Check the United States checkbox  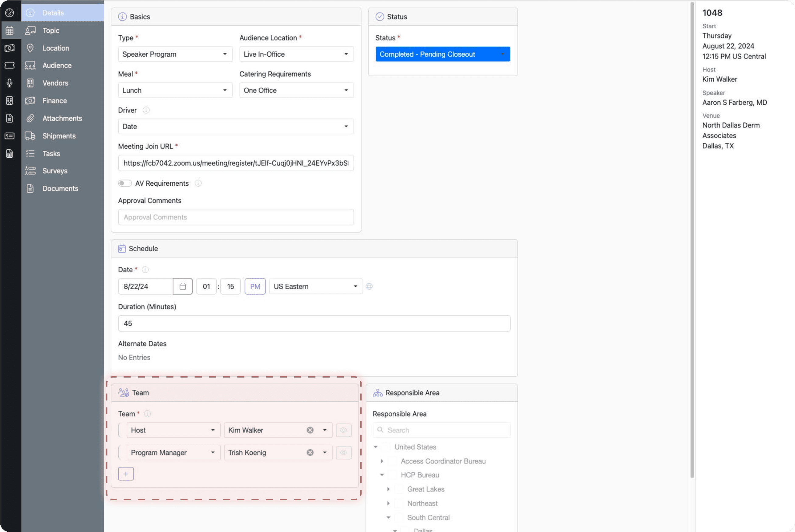coord(386,447)
